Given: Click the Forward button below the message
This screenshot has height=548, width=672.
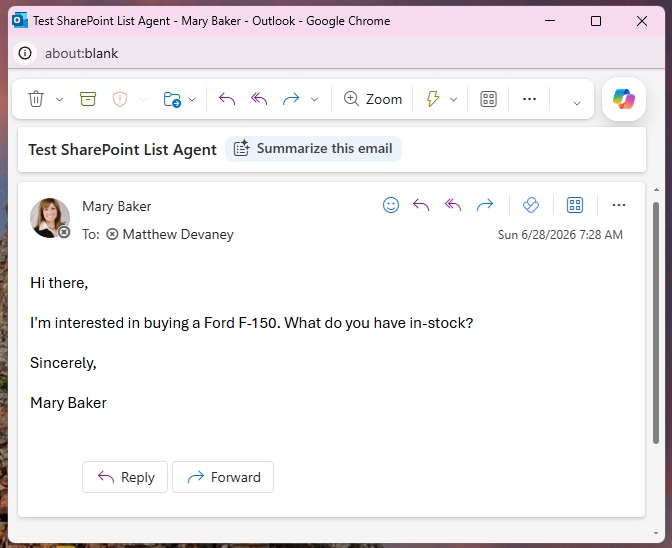Looking at the screenshot, I should [x=223, y=477].
